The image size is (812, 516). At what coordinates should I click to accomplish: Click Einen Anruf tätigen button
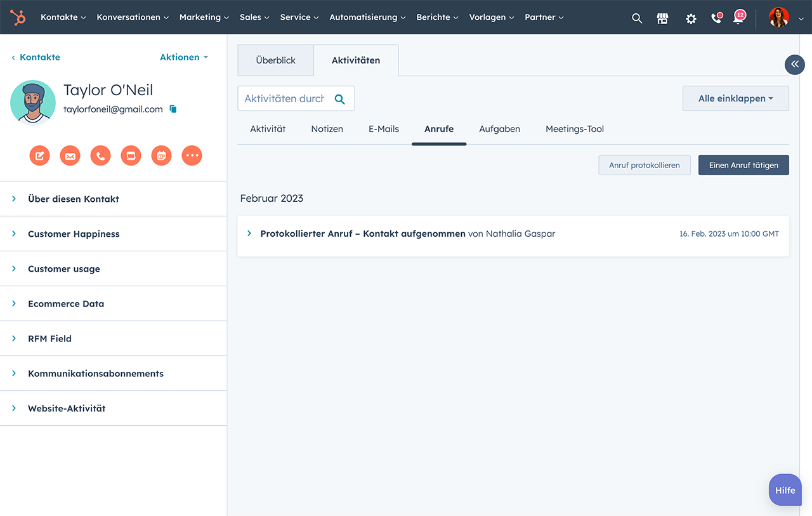tap(743, 164)
